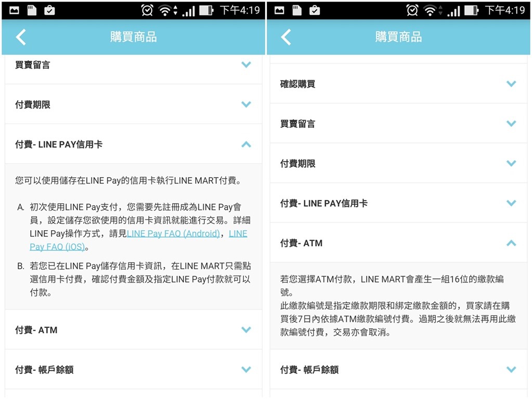Tap 付費- LINE PAY信用卡 heading in left screen
This screenshot has height=399, width=532.
[59, 144]
